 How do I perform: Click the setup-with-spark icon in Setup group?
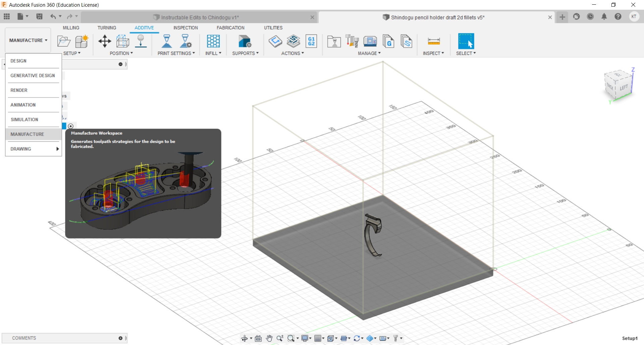[x=82, y=42]
